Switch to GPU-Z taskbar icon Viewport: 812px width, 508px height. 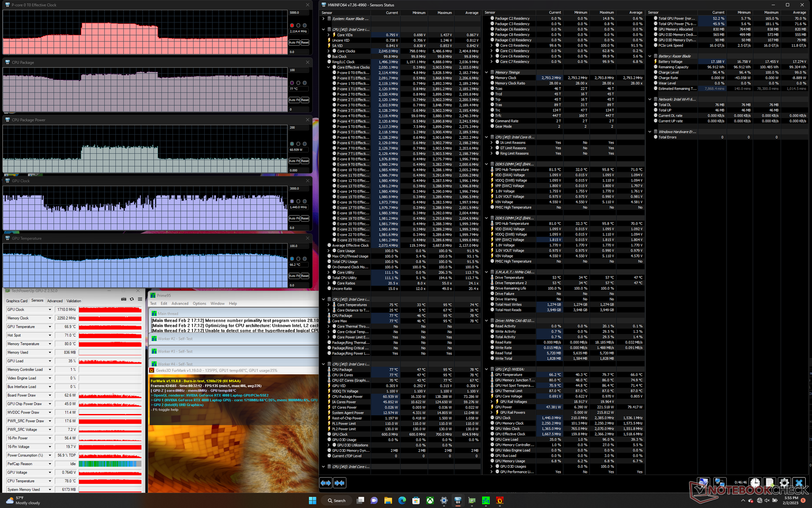(472, 500)
